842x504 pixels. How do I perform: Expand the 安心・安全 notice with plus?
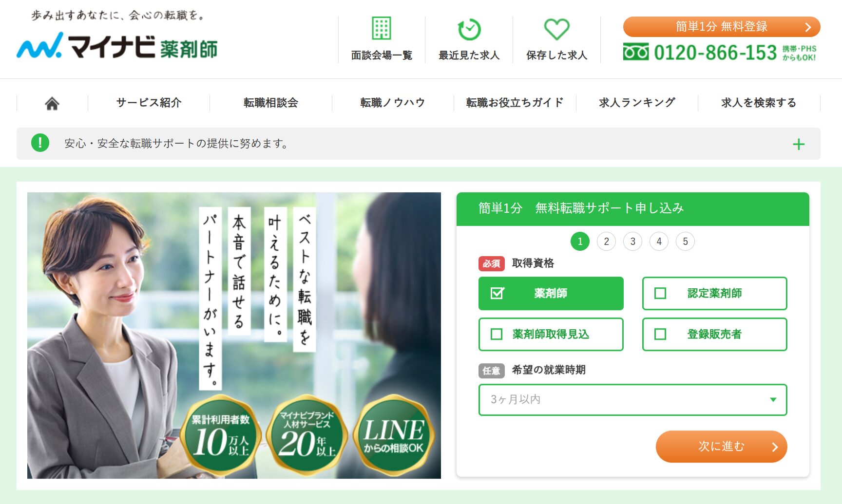pyautogui.click(x=799, y=144)
